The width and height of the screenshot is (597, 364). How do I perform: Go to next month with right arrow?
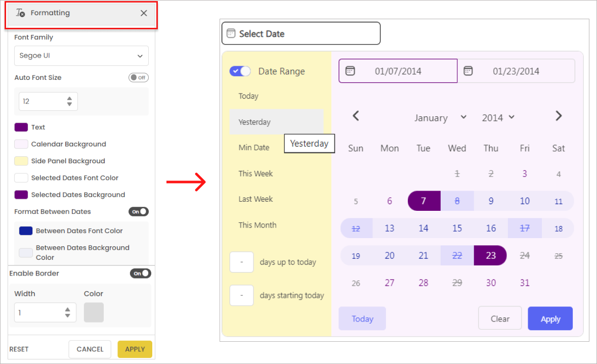[559, 116]
